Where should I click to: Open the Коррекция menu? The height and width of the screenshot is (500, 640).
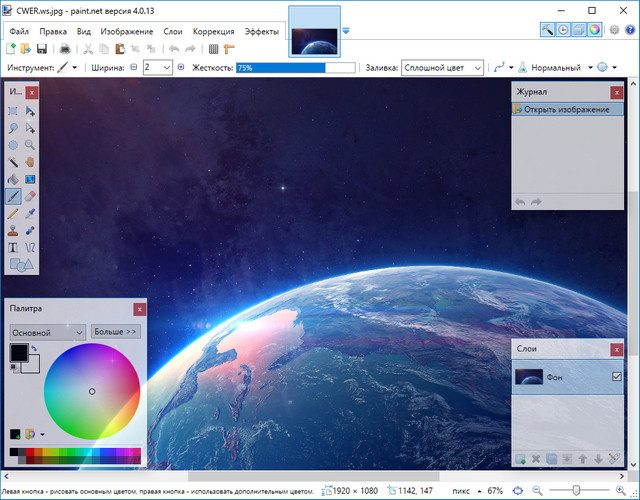coord(214,31)
